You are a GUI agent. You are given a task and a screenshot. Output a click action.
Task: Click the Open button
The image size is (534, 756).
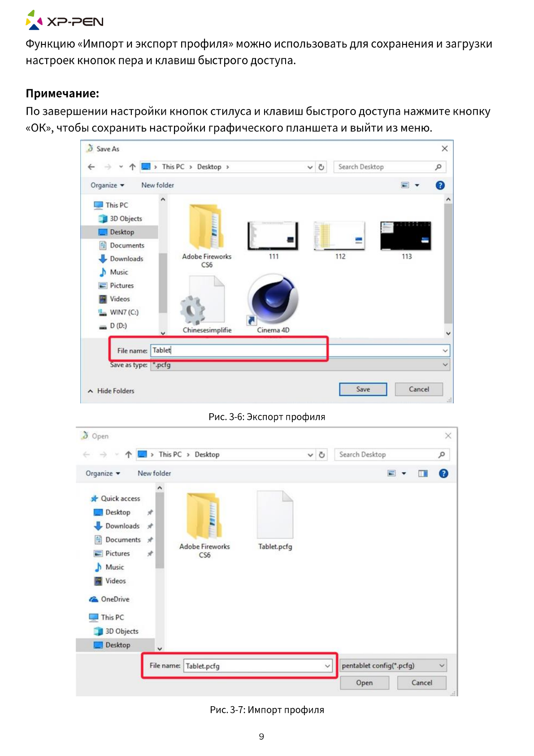364,682
